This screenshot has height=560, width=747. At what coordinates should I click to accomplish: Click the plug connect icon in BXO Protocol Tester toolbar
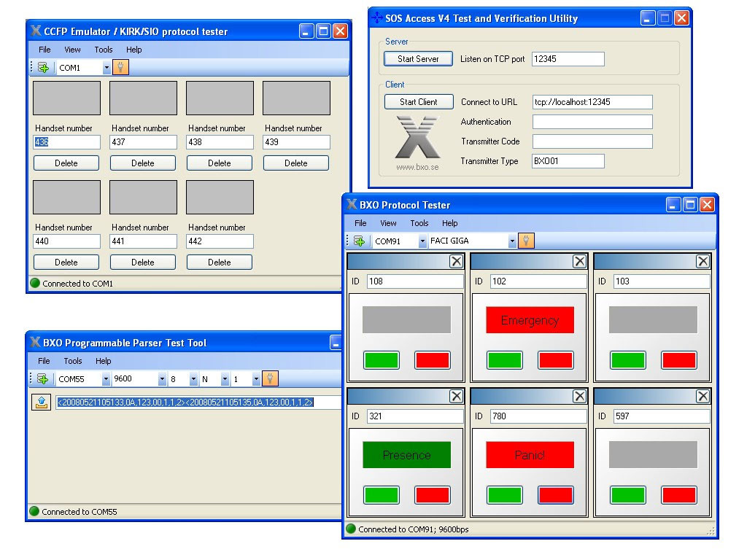(x=526, y=241)
